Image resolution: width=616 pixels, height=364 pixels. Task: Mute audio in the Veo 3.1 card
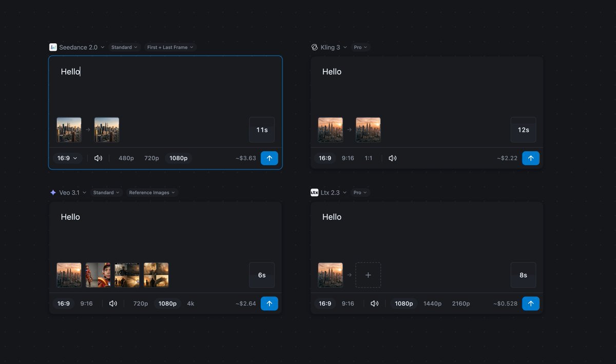pyautogui.click(x=113, y=303)
